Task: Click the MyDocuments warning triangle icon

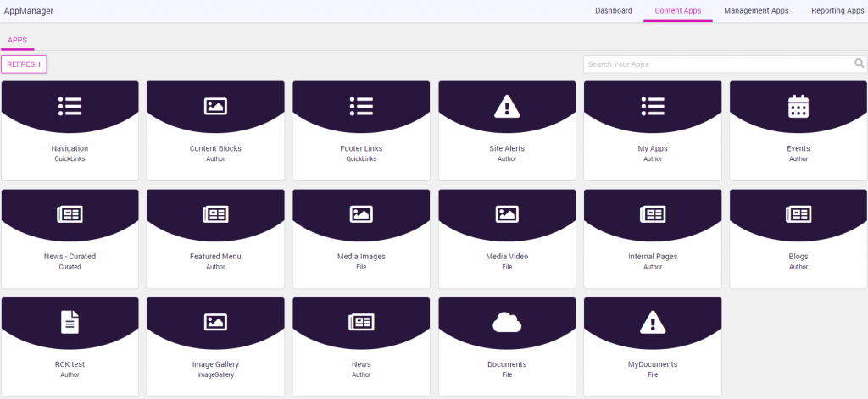Action: coord(653,322)
